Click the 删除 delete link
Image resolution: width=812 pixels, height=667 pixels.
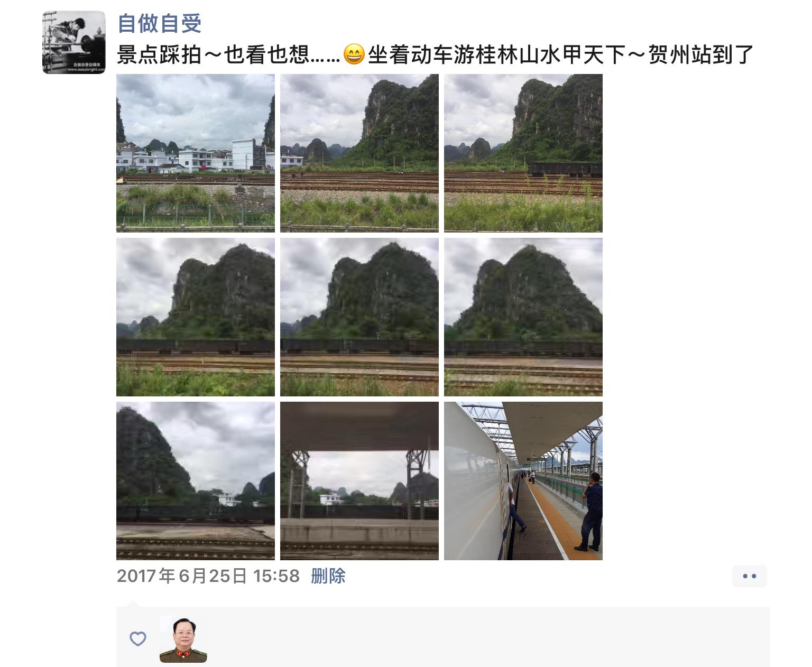(x=328, y=576)
